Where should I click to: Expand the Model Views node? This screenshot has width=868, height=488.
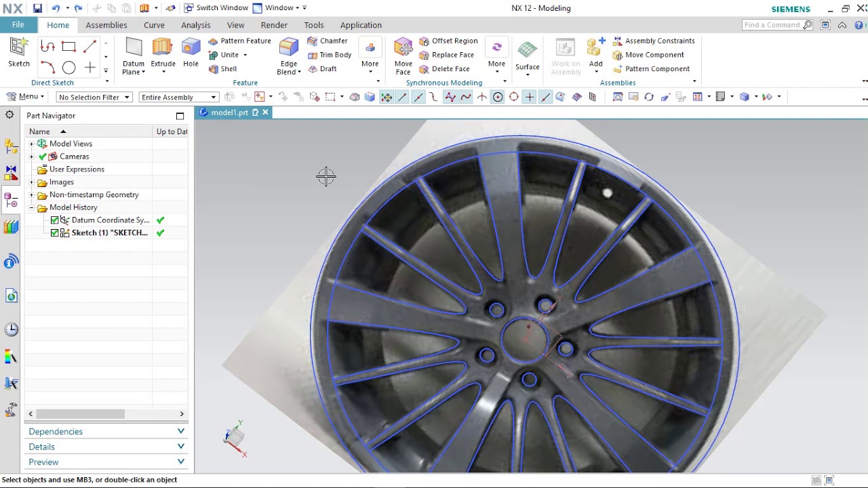[31, 144]
